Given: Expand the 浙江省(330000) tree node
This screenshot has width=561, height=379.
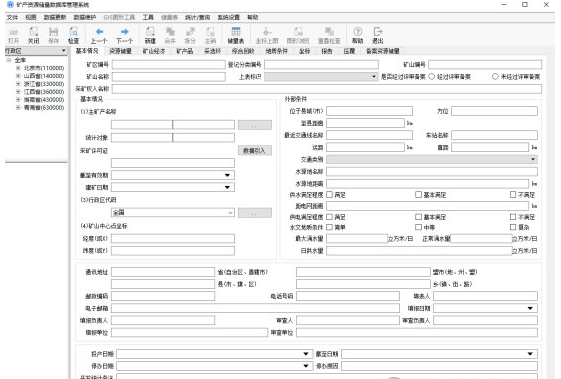Looking at the screenshot, I should tap(18, 83).
